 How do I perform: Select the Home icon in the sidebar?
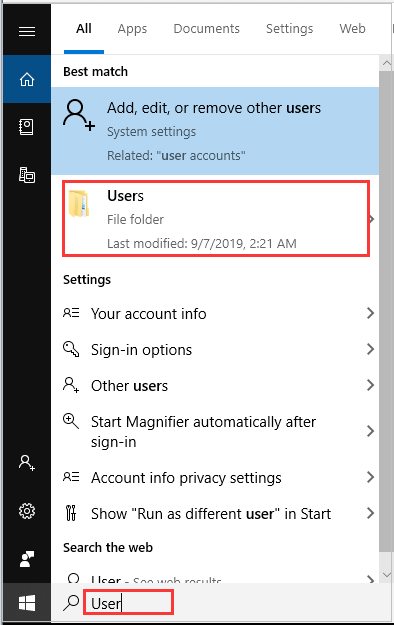tap(27, 79)
